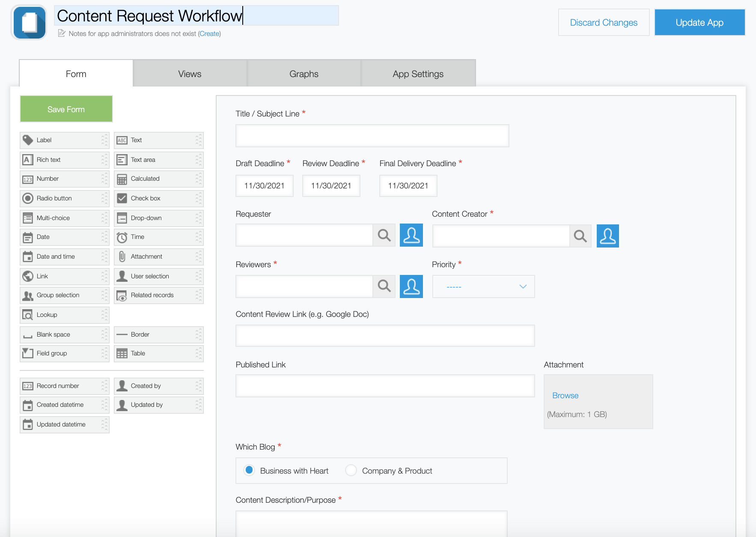Open the Priority dropdown

[x=483, y=286]
